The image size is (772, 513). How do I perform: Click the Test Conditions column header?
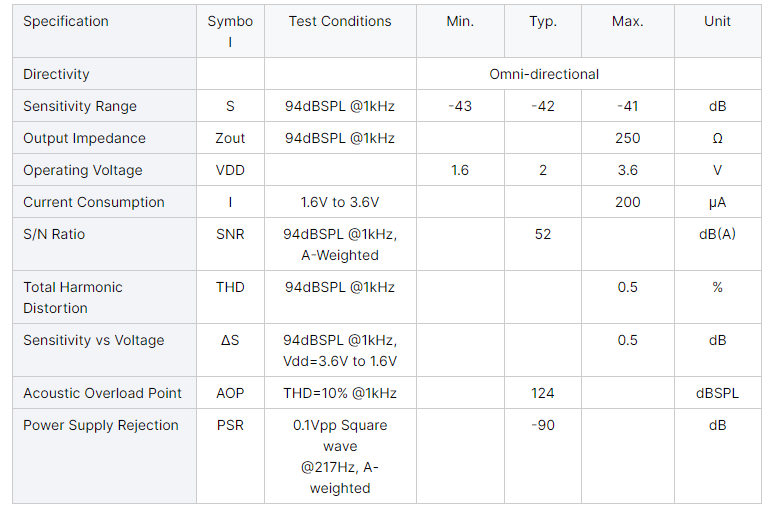click(340, 21)
